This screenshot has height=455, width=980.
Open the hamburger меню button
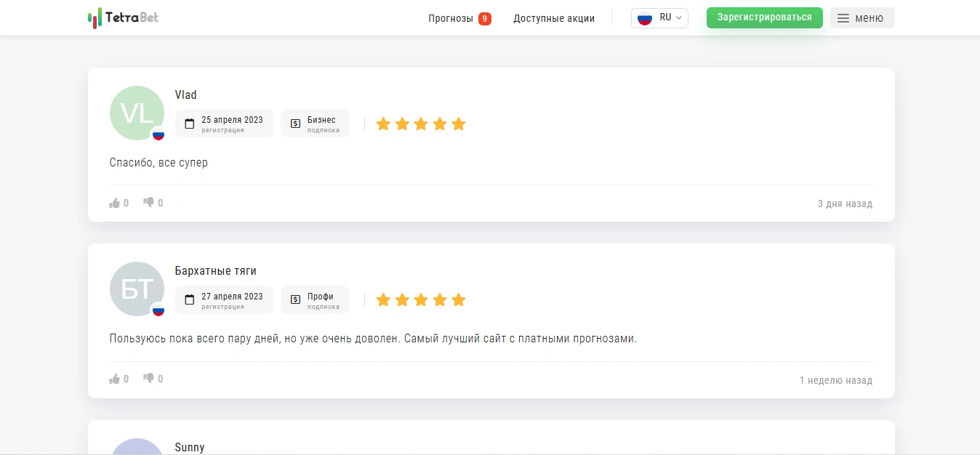[x=862, y=18]
